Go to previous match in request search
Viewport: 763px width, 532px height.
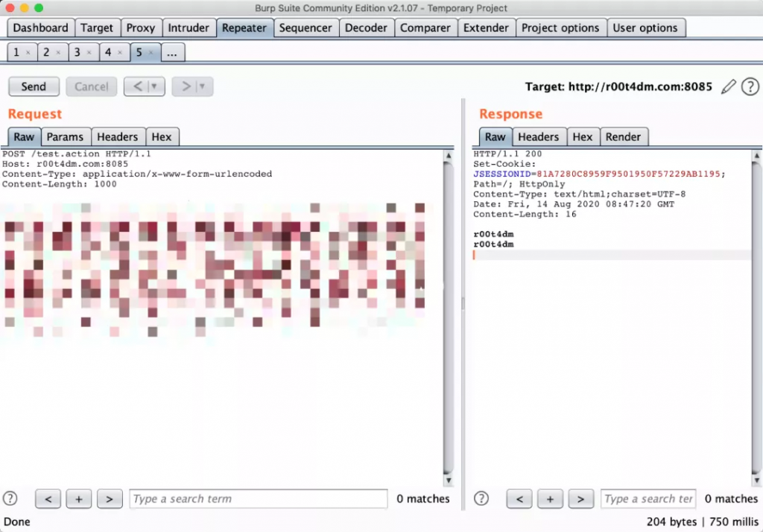[48, 499]
